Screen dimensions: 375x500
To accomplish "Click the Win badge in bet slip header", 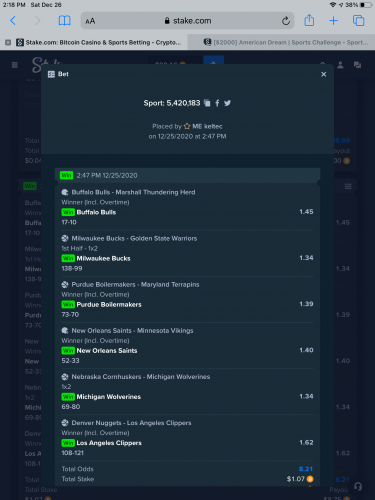I will (66, 175).
